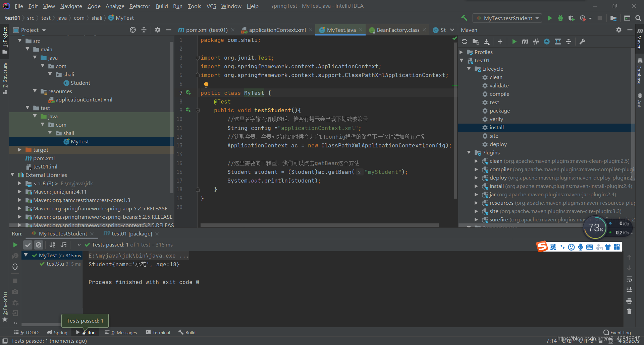Execute Maven Goal 'm' icon
Image resolution: width=644 pixels, height=345 pixels.
[525, 42]
